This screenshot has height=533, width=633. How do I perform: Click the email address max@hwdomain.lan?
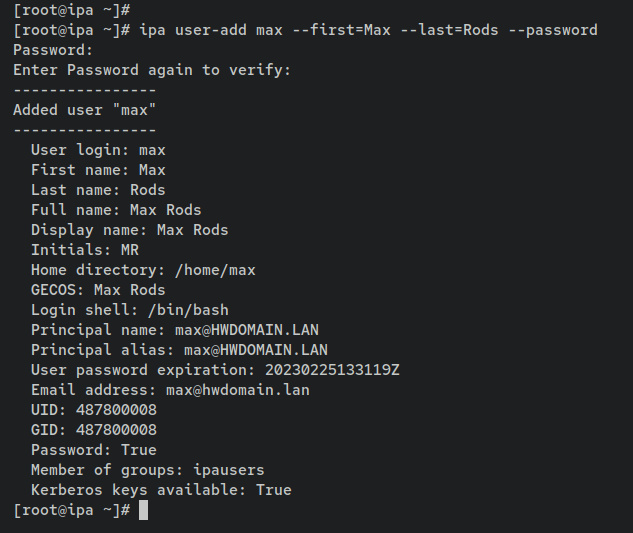[238, 390]
